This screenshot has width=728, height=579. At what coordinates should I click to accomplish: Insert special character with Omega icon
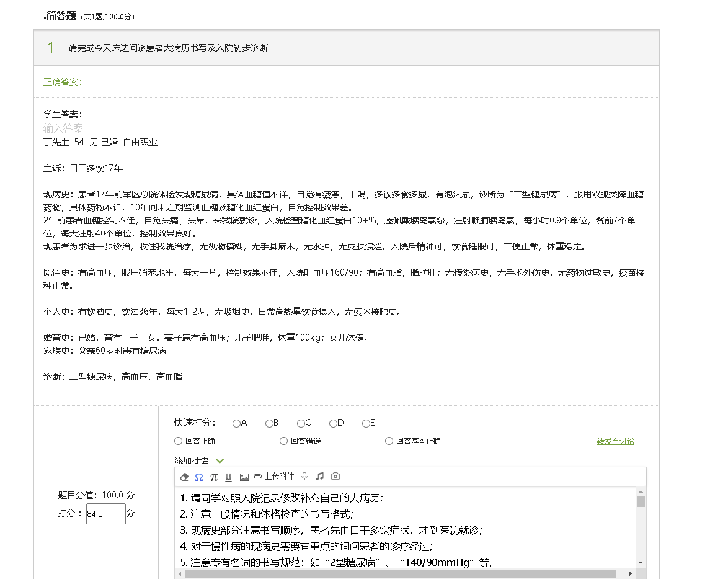pos(199,477)
